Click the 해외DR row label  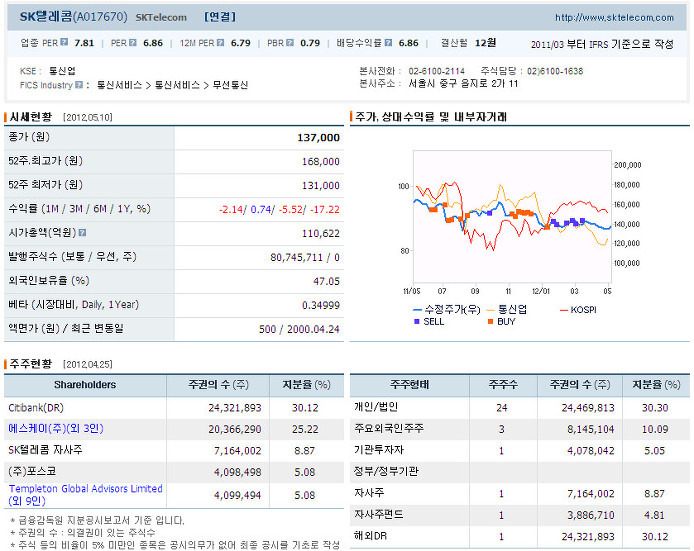click(x=370, y=536)
